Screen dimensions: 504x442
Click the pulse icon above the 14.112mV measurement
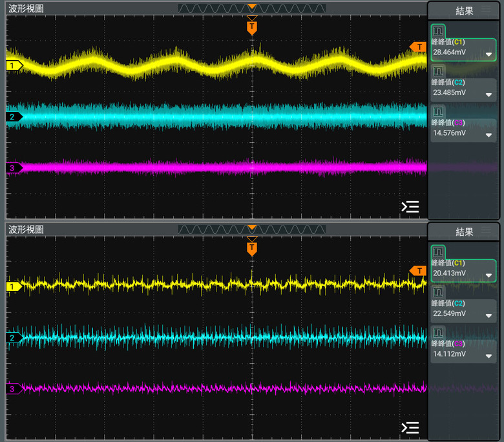[x=439, y=333]
